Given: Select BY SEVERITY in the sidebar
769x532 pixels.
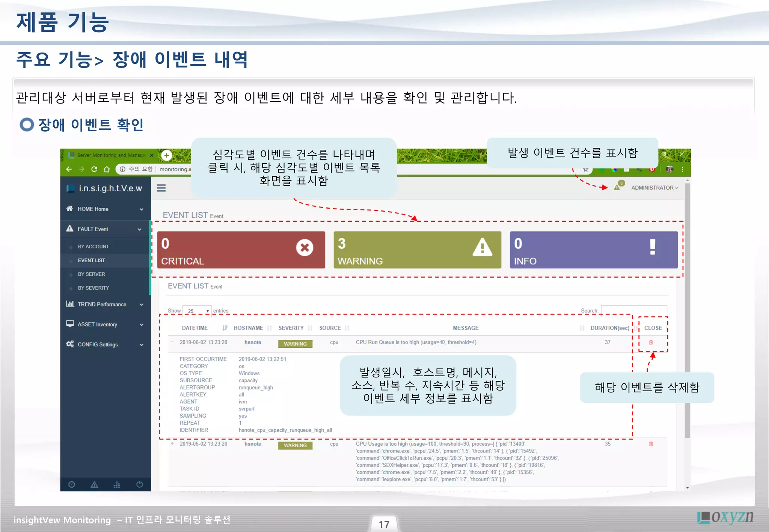Looking at the screenshot, I should click(x=93, y=288).
